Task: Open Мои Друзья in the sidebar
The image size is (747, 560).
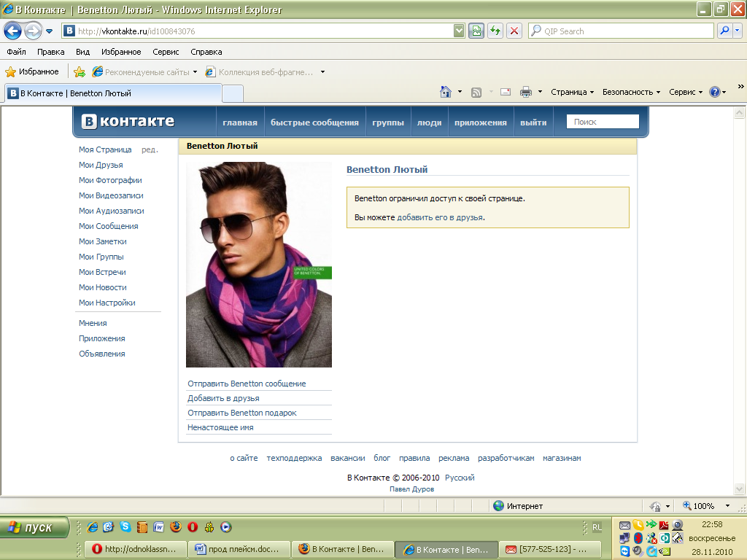Action: tap(101, 165)
